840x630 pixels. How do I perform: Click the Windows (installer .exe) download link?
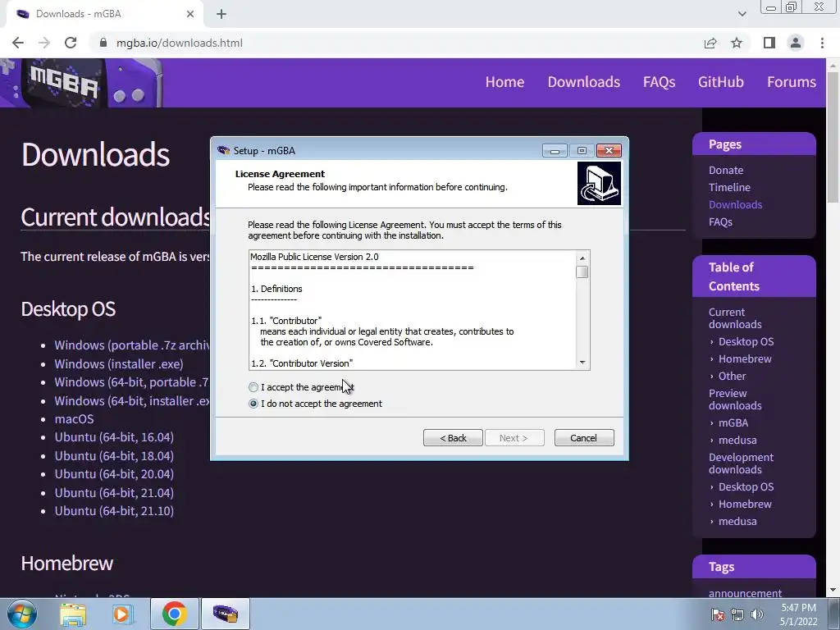click(x=119, y=363)
